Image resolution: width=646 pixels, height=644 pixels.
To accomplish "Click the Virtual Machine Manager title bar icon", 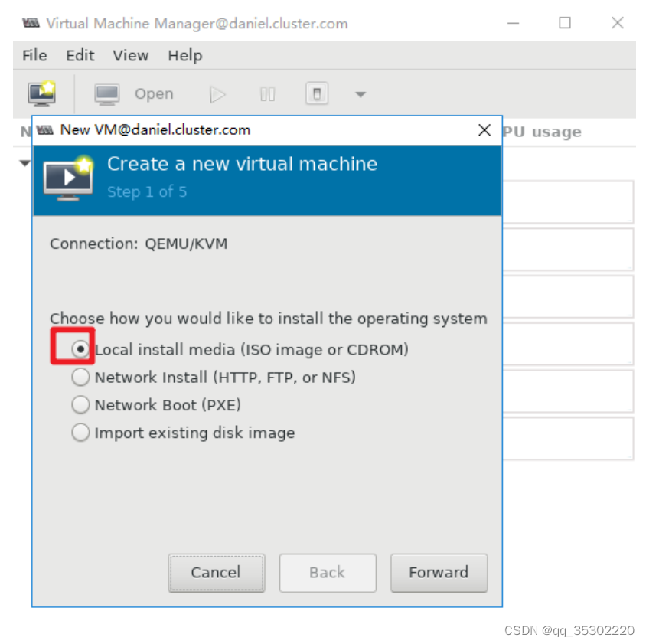I will point(31,23).
